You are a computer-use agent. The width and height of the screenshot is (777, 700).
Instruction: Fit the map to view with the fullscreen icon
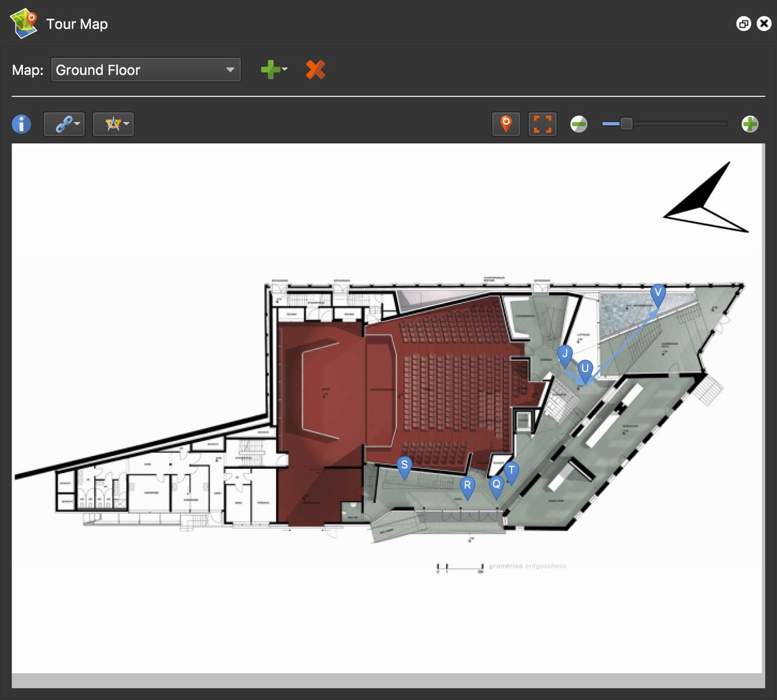coord(542,124)
